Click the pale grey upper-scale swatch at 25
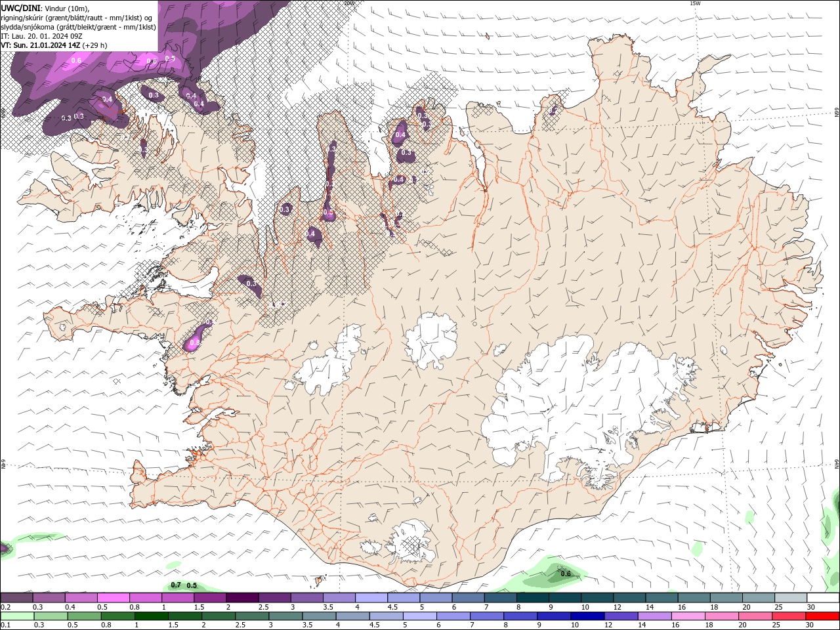The width and height of the screenshot is (840, 630). click(x=791, y=598)
